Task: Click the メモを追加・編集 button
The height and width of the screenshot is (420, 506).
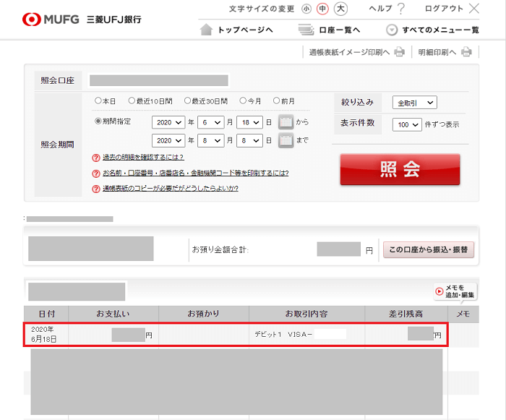Action: [x=454, y=291]
